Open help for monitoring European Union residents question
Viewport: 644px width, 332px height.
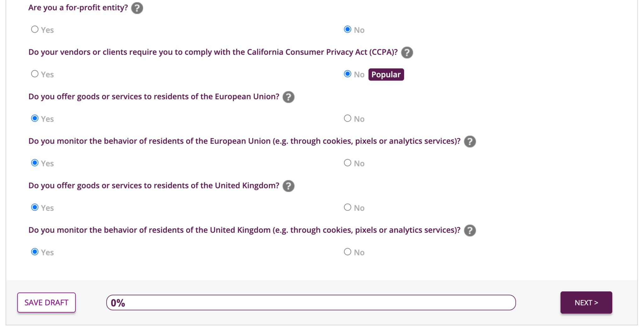pos(470,142)
